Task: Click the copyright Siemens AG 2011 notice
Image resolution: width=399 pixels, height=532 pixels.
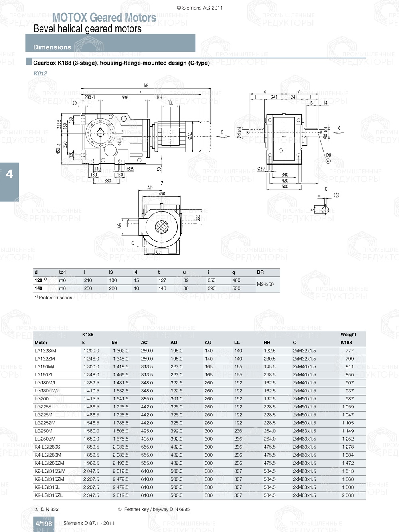Action: point(199,7)
